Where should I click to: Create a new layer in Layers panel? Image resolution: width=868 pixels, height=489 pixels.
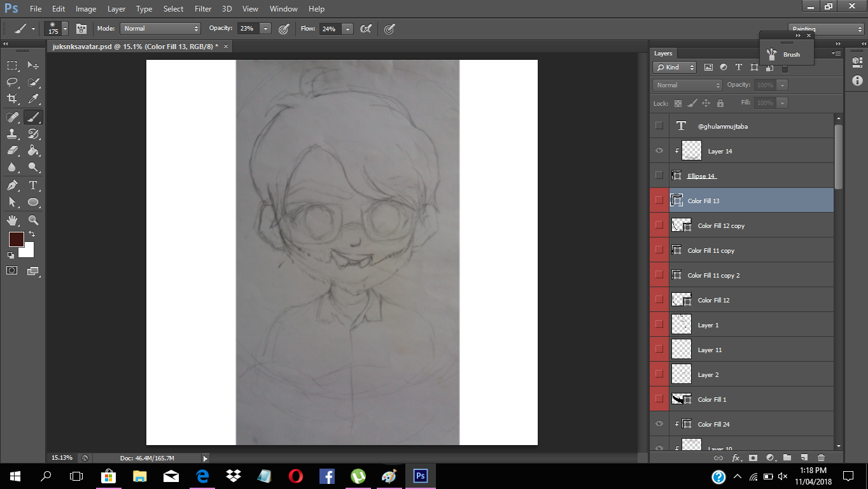click(x=804, y=457)
